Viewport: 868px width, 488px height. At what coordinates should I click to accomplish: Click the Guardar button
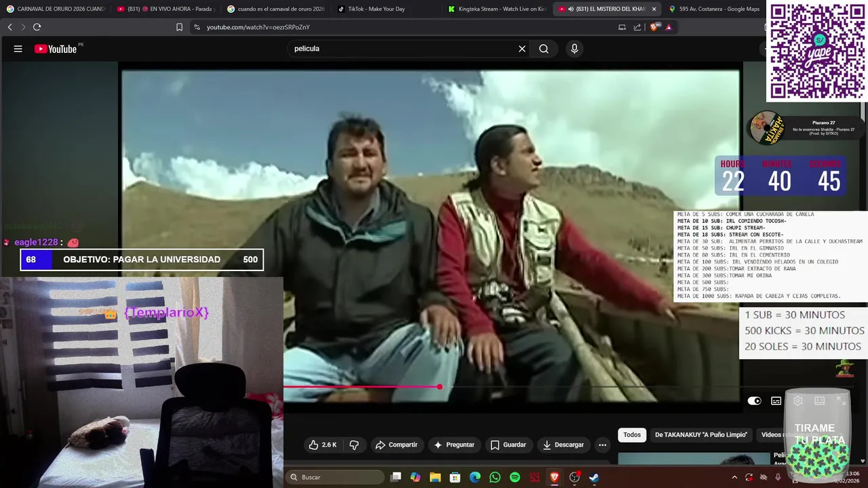pyautogui.click(x=508, y=445)
